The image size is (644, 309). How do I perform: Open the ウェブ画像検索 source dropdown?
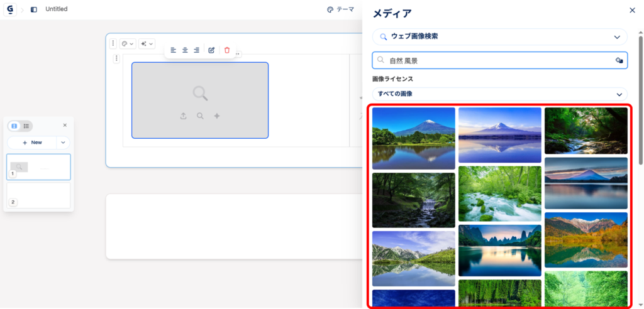[499, 37]
